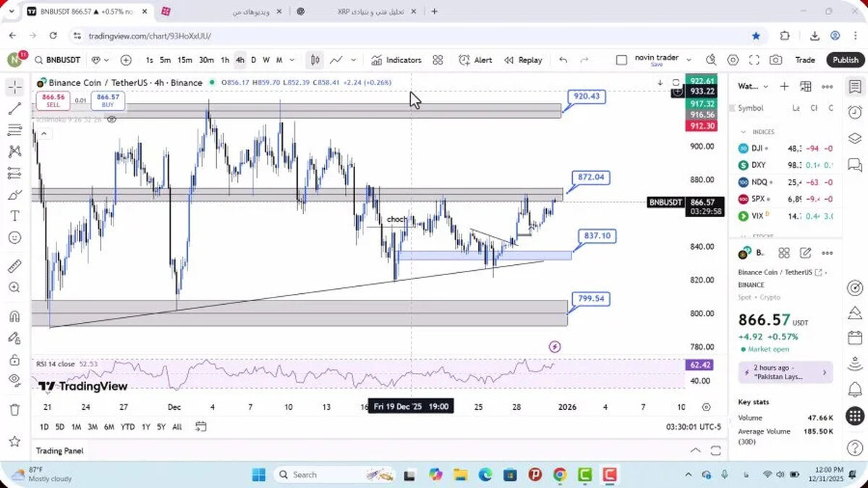
Task: Click the compare/add symbol plus icon
Action: click(126, 60)
